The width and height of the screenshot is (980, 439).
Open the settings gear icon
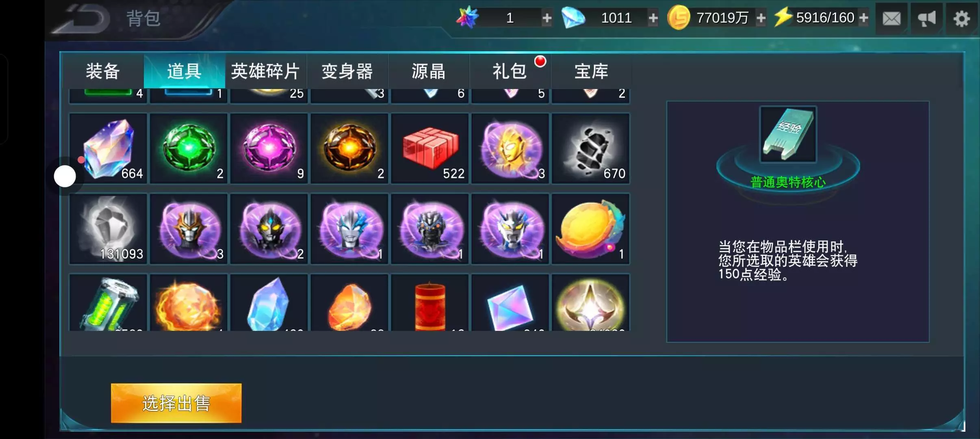click(x=961, y=19)
